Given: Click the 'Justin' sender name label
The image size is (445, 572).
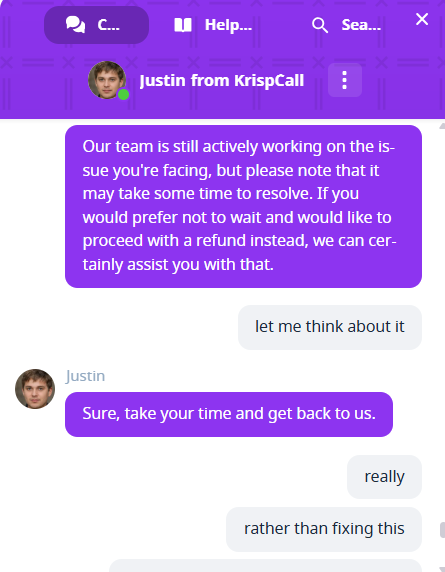Looking at the screenshot, I should point(85,376).
